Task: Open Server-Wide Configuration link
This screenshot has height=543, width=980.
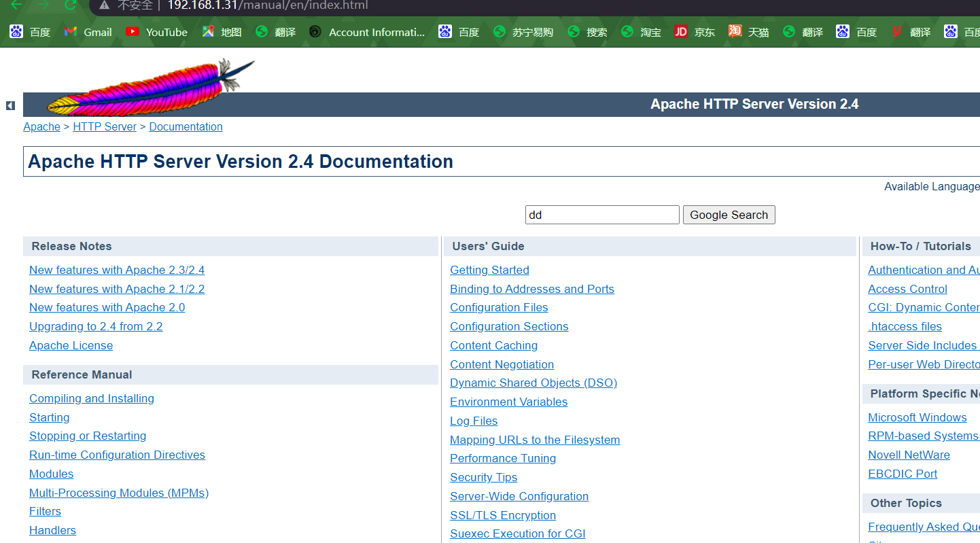Action: [x=519, y=496]
